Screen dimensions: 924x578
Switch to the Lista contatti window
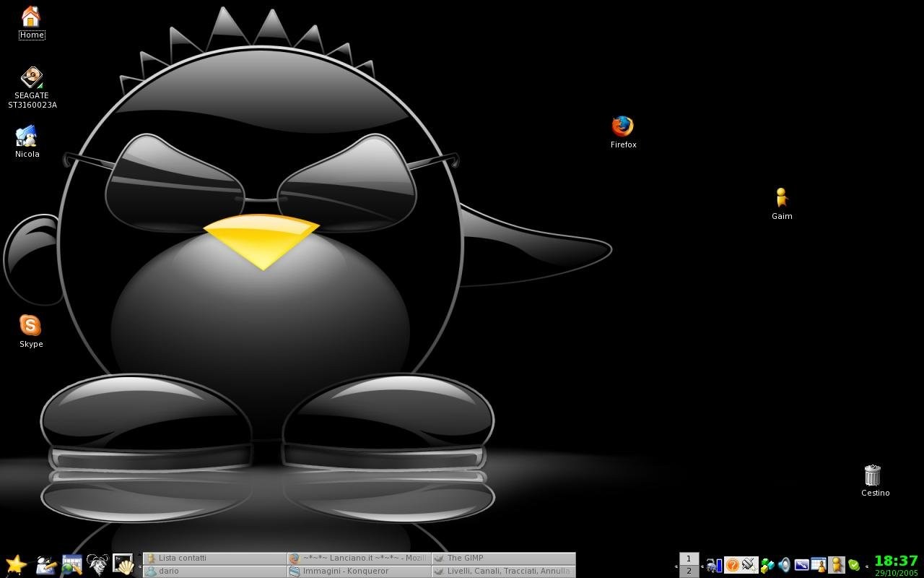pos(215,558)
